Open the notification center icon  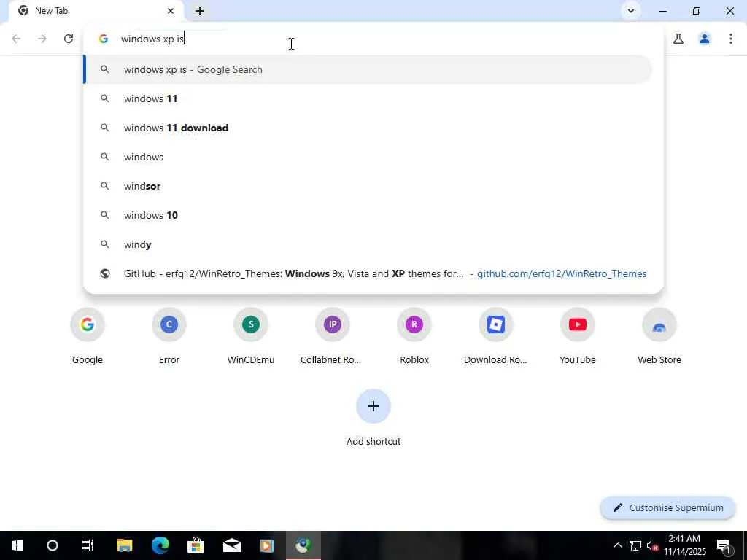pos(724,545)
